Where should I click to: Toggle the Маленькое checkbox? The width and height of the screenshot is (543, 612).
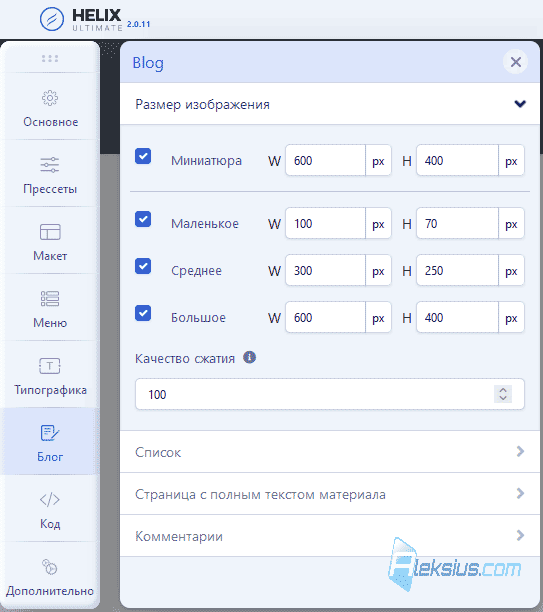pyautogui.click(x=143, y=219)
